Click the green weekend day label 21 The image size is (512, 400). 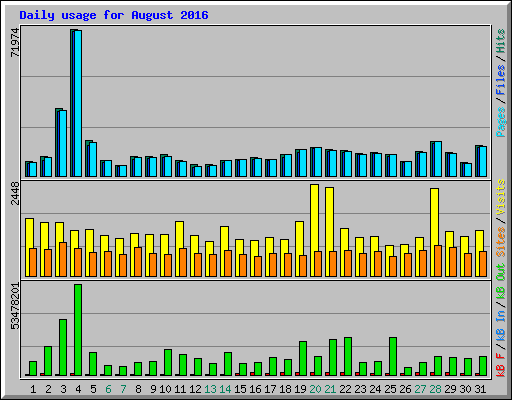pos(330,389)
